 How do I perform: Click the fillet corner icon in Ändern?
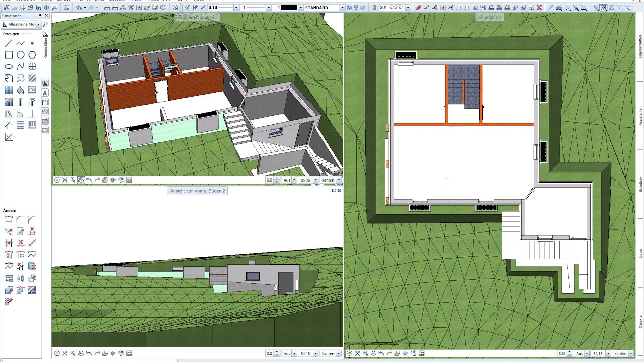click(x=20, y=219)
